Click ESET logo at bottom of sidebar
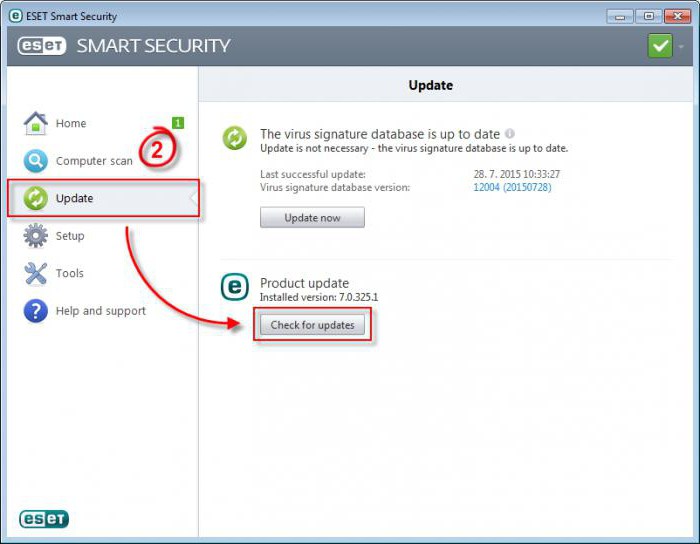This screenshot has width=700, height=544. (x=44, y=519)
